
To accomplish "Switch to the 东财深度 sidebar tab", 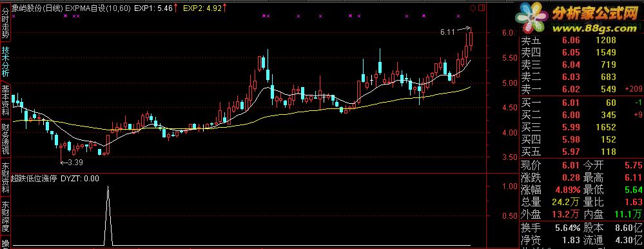I will (x=5, y=217).
